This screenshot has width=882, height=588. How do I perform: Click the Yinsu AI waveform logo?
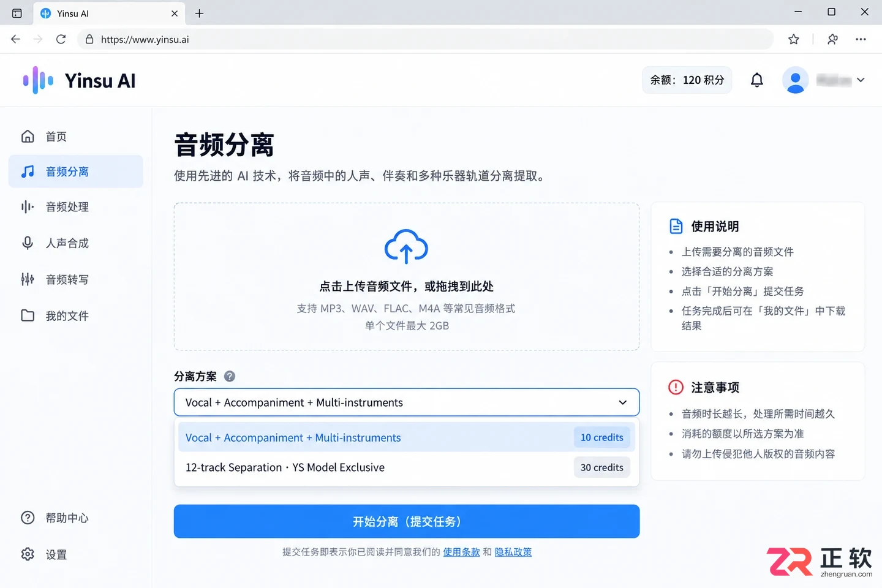click(x=38, y=80)
